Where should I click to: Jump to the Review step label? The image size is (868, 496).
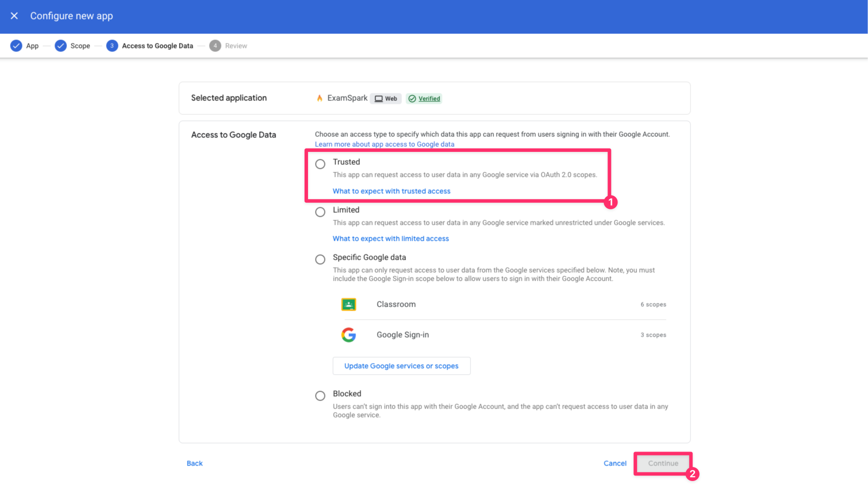click(236, 46)
